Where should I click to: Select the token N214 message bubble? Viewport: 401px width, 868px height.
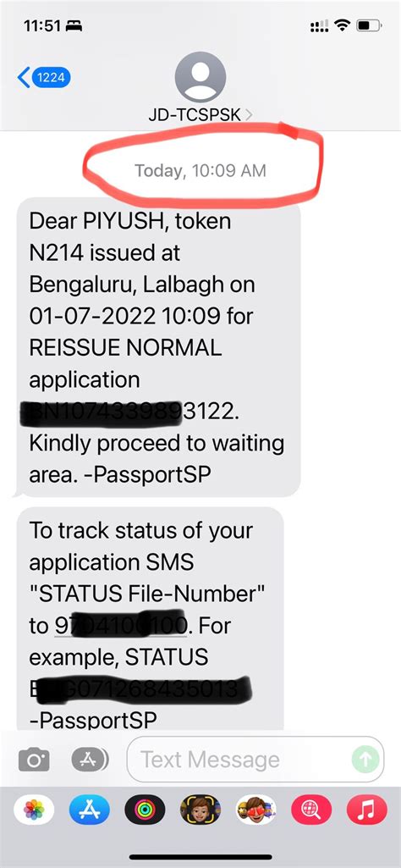click(x=158, y=348)
